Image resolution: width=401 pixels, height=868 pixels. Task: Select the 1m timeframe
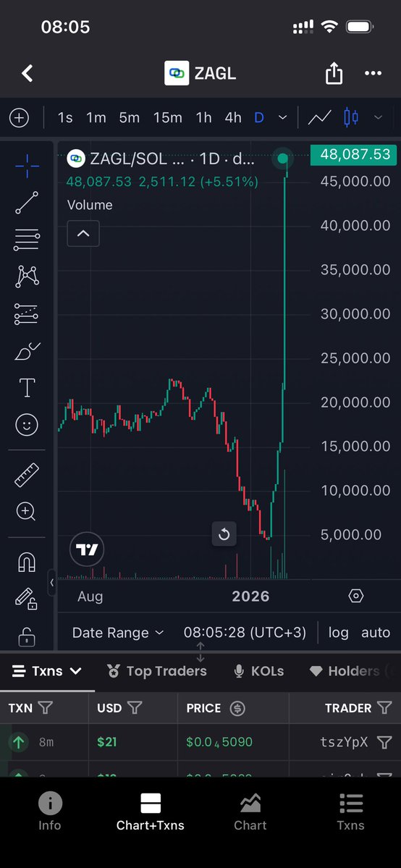[x=96, y=117]
